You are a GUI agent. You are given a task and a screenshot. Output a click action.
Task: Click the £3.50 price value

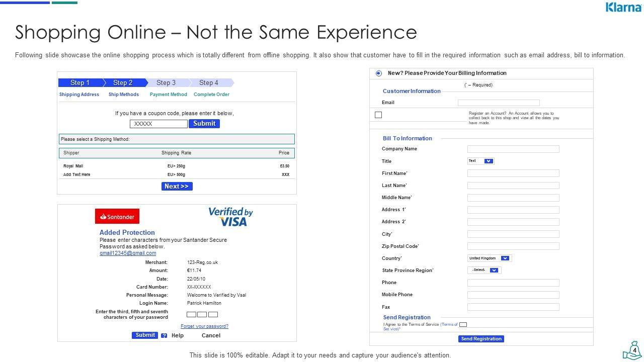pos(285,166)
